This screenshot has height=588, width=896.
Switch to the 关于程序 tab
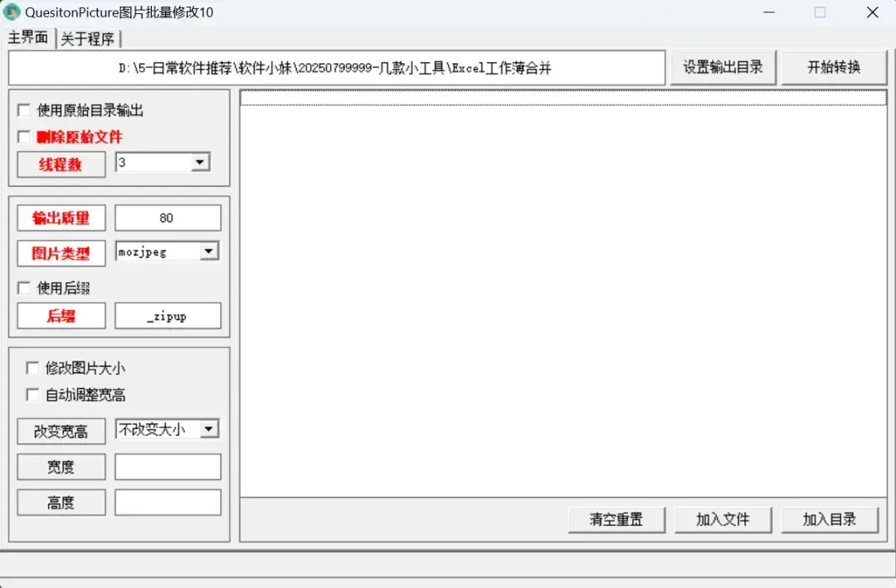88,38
